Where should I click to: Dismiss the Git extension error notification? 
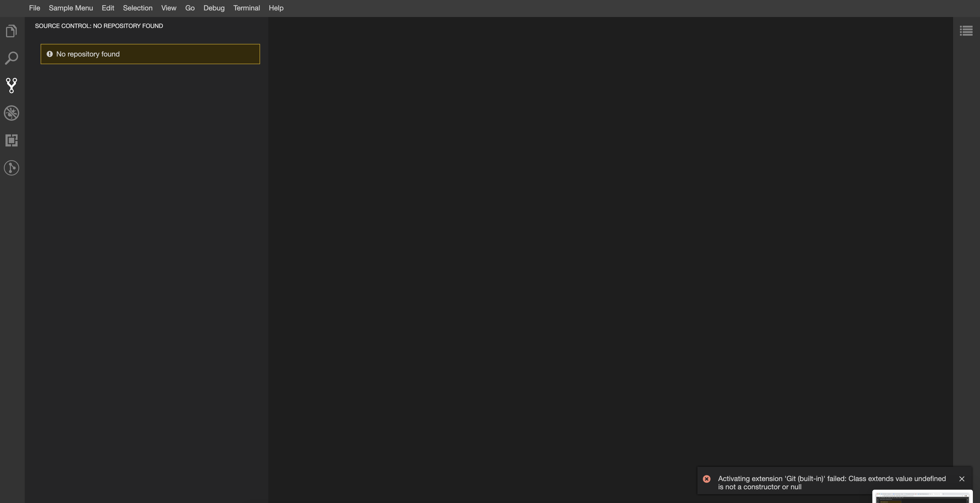click(962, 479)
